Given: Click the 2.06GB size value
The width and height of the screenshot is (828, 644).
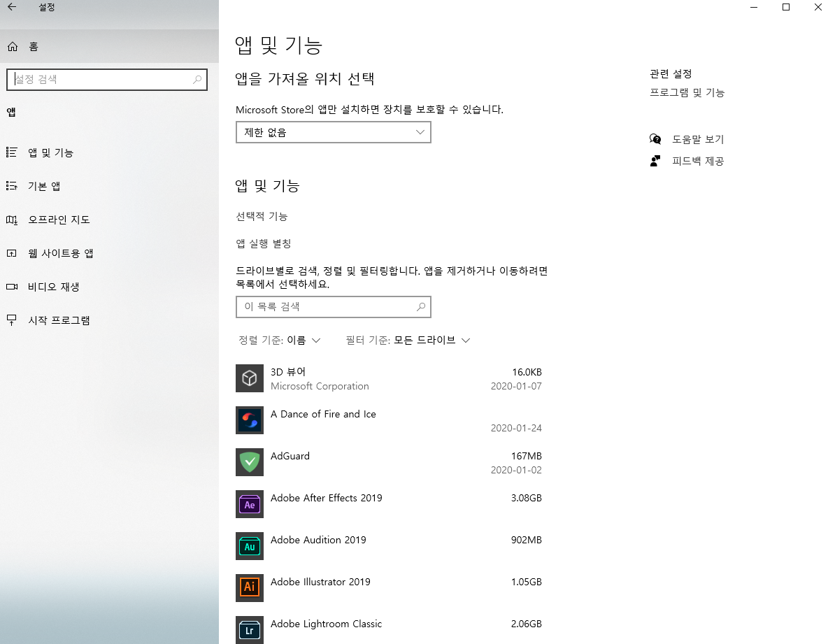Looking at the screenshot, I should click(526, 624).
